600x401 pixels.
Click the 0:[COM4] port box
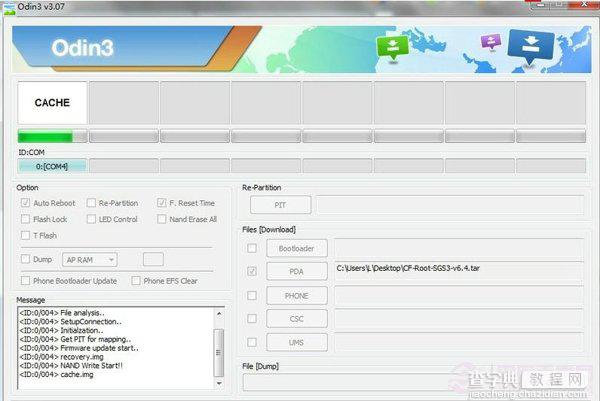pos(52,166)
